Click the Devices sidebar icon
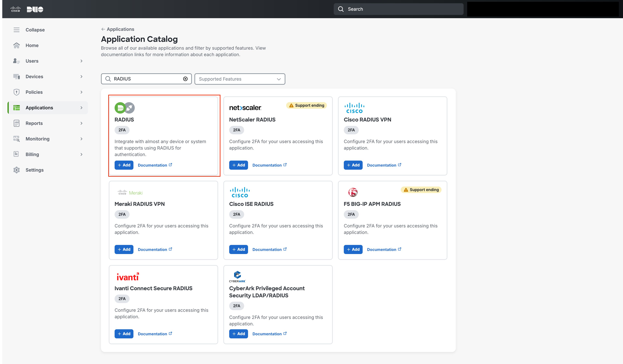623x364 pixels. pos(17,77)
